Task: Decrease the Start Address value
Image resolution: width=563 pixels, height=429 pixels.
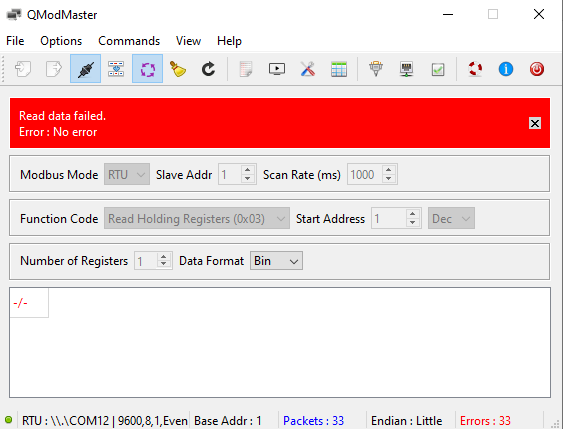Action: [413, 223]
